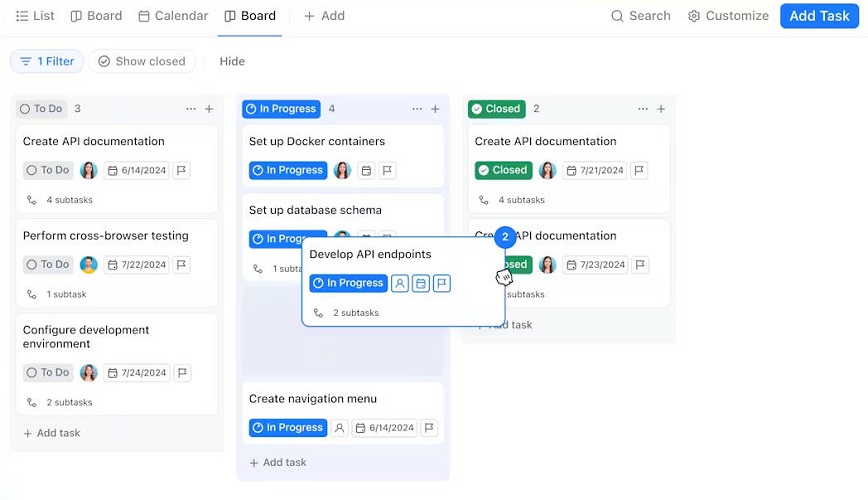Click priority flag on Perform cross-browser testing card
This screenshot has height=500, width=868.
click(181, 265)
